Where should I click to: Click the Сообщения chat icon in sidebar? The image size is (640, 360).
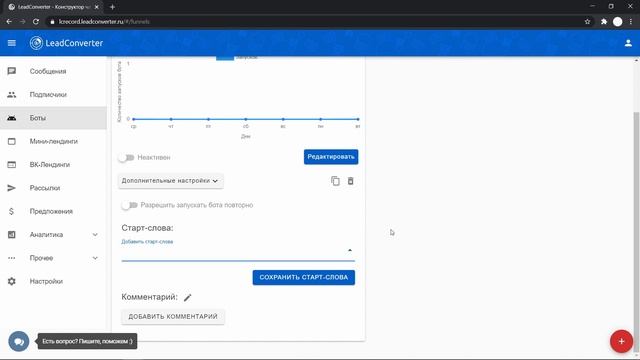click(x=11, y=71)
